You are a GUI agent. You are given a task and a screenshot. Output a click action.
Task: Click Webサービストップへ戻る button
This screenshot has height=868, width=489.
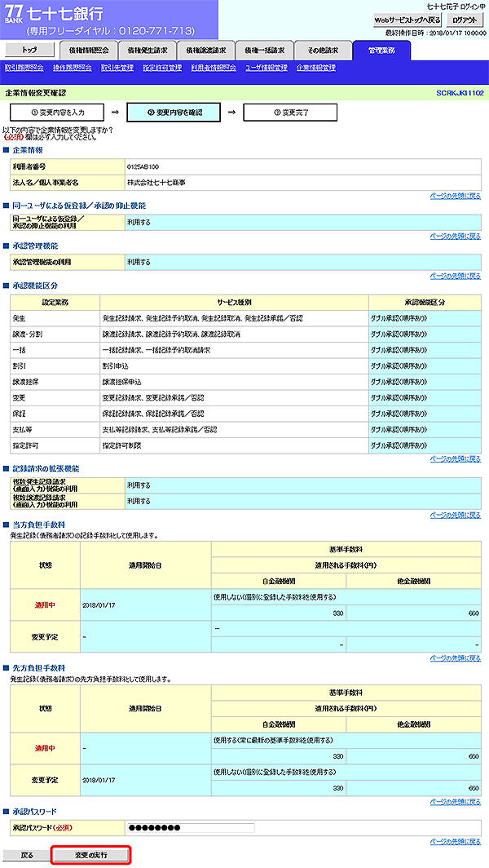407,20
